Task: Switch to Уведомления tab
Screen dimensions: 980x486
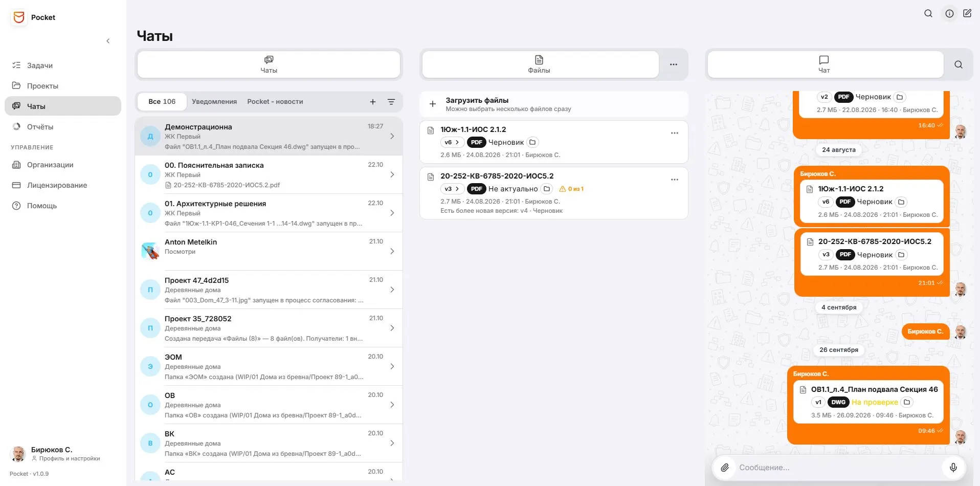Action: point(214,102)
